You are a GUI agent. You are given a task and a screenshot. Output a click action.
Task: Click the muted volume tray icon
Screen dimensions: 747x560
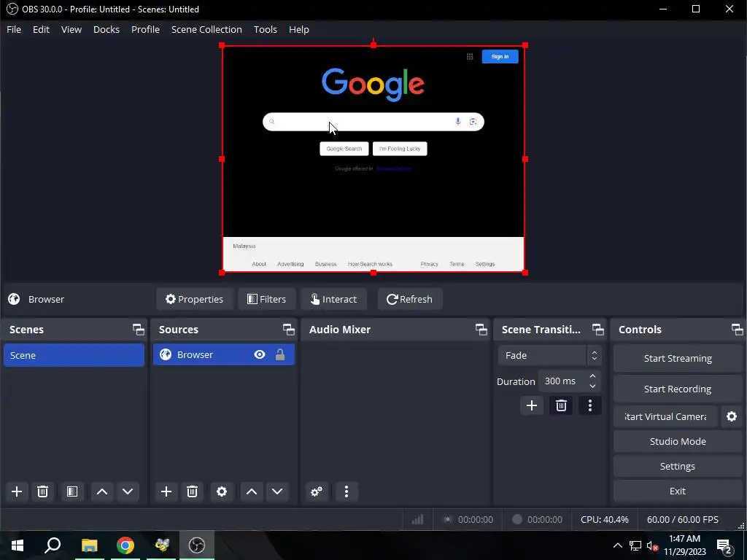click(x=652, y=545)
